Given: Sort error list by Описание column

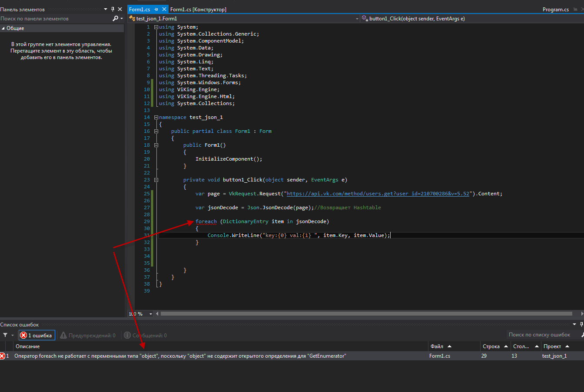Looking at the screenshot, I should click(x=220, y=346).
